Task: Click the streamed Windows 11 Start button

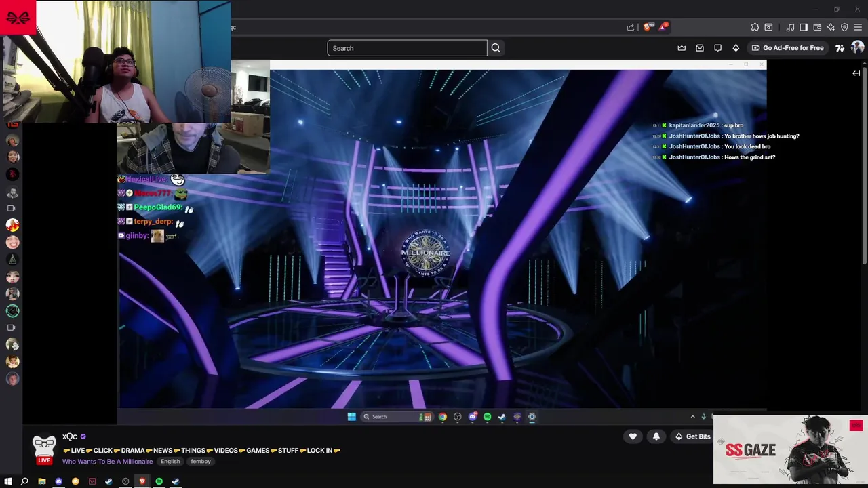Action: coord(351,417)
